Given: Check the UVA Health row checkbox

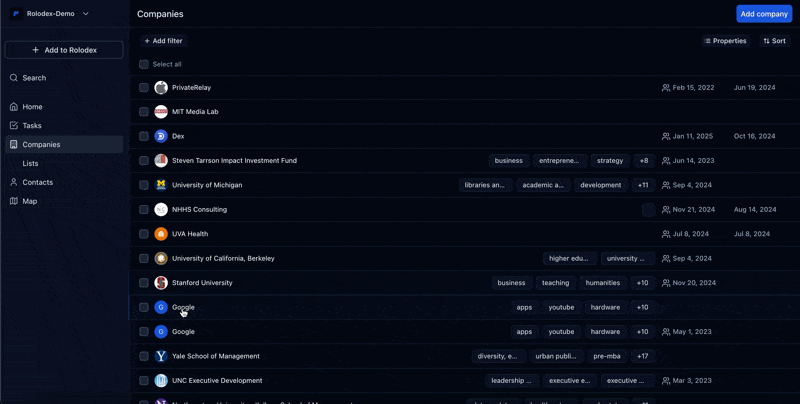Looking at the screenshot, I should tap(144, 234).
